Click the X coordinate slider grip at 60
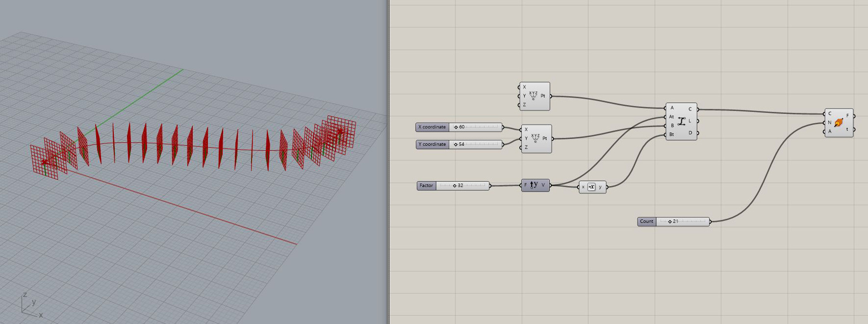This screenshot has height=324, width=868. [x=456, y=127]
